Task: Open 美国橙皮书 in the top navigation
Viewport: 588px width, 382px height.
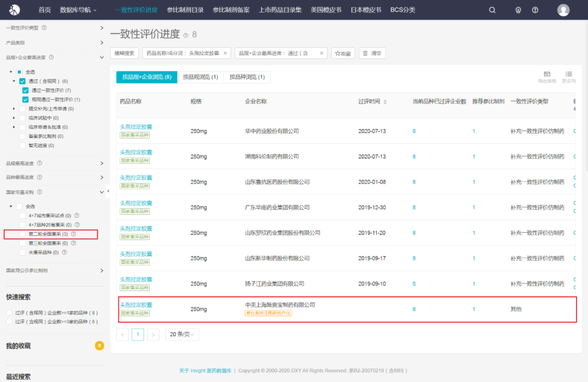Action: (x=326, y=10)
